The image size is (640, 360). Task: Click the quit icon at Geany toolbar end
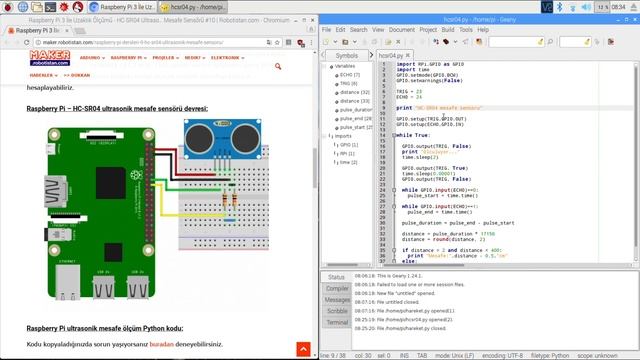tap(611, 42)
